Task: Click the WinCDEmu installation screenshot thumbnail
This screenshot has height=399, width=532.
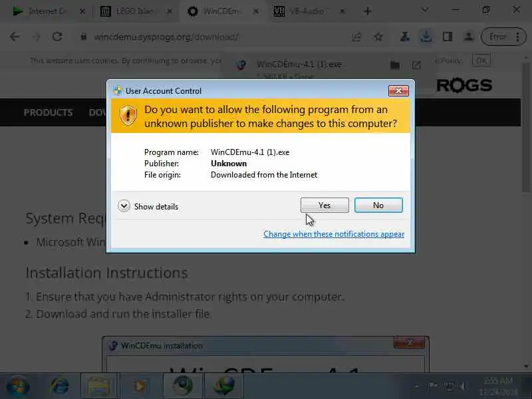Action: click(265, 354)
